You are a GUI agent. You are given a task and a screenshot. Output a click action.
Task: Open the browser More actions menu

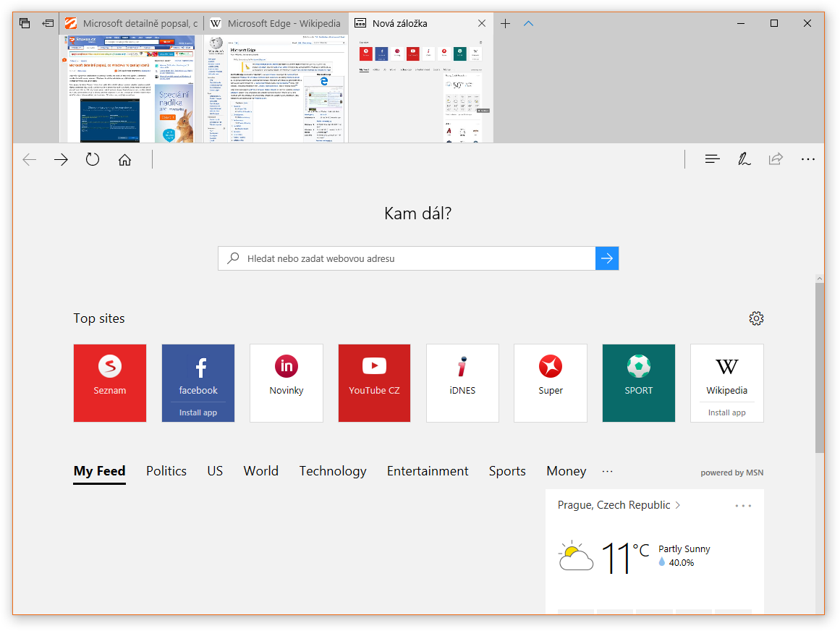[808, 159]
